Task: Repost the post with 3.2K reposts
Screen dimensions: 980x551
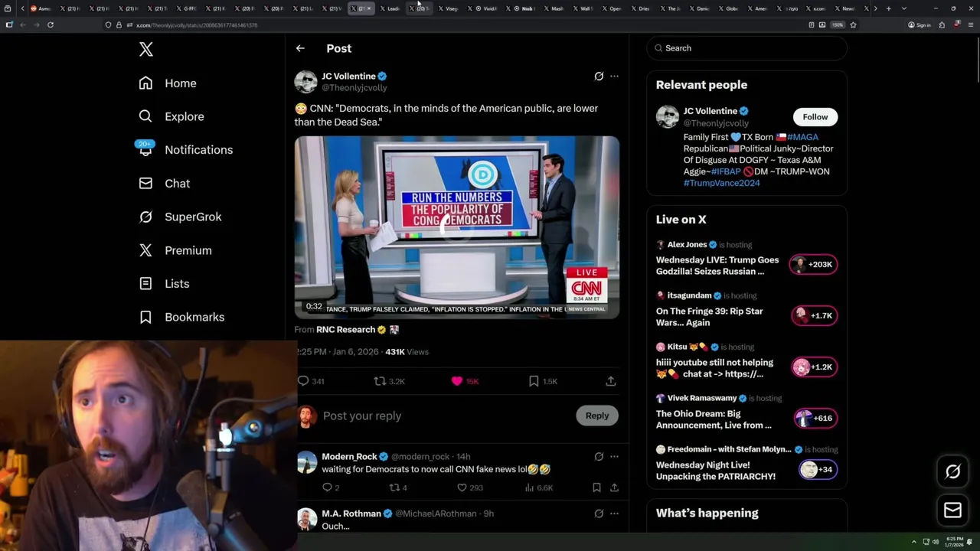Action: point(380,381)
